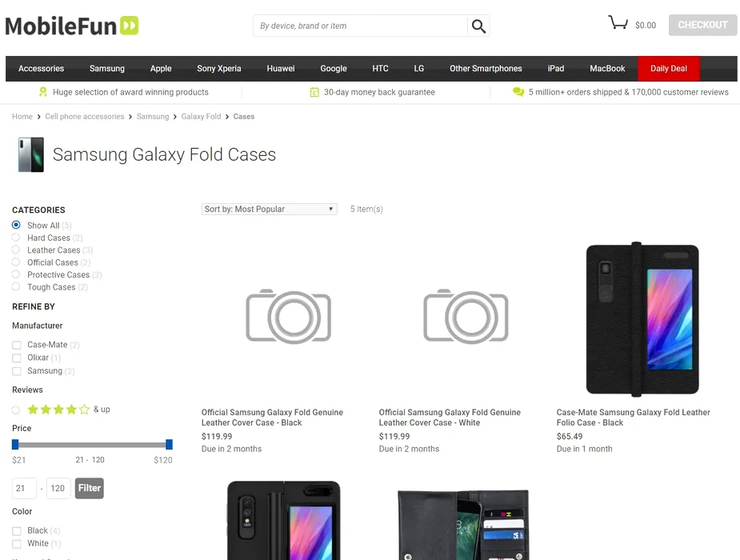Check the Black color filter
740x560 pixels.
[x=17, y=531]
